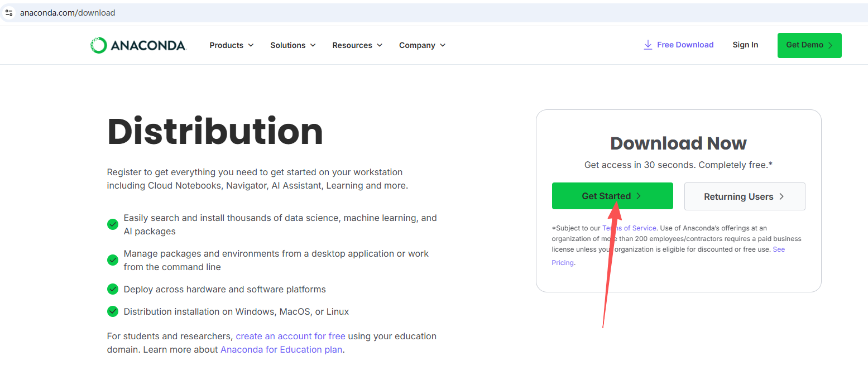
Task: Click the site info icon beside URL
Action: [8, 12]
